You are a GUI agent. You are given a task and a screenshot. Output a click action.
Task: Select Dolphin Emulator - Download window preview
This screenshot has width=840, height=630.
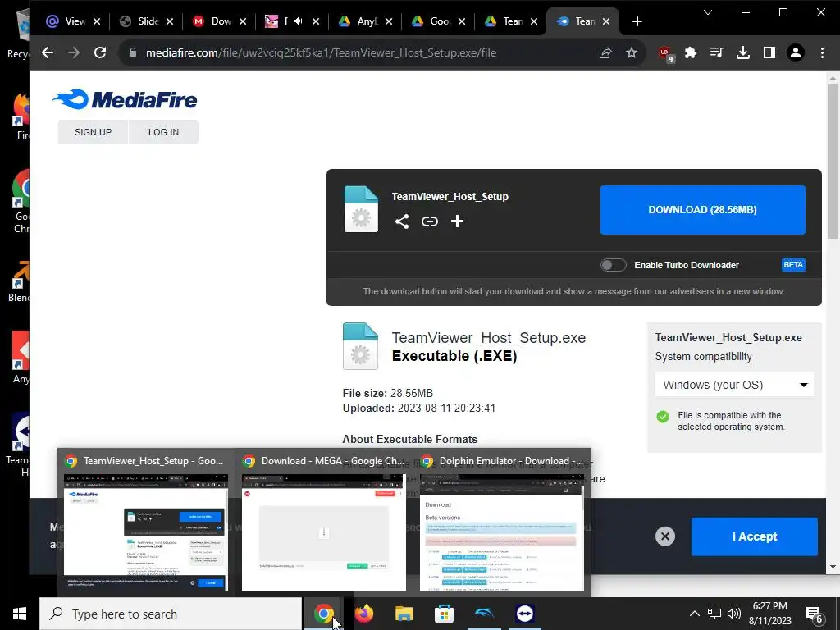pos(501,521)
